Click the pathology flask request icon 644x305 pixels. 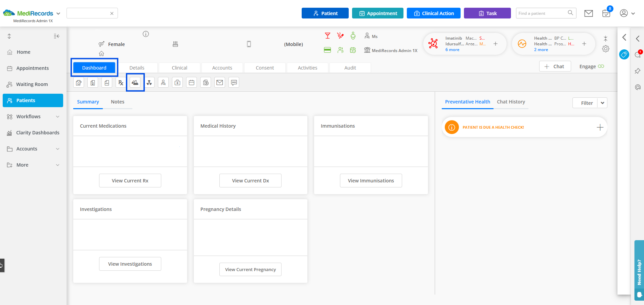pos(135,83)
